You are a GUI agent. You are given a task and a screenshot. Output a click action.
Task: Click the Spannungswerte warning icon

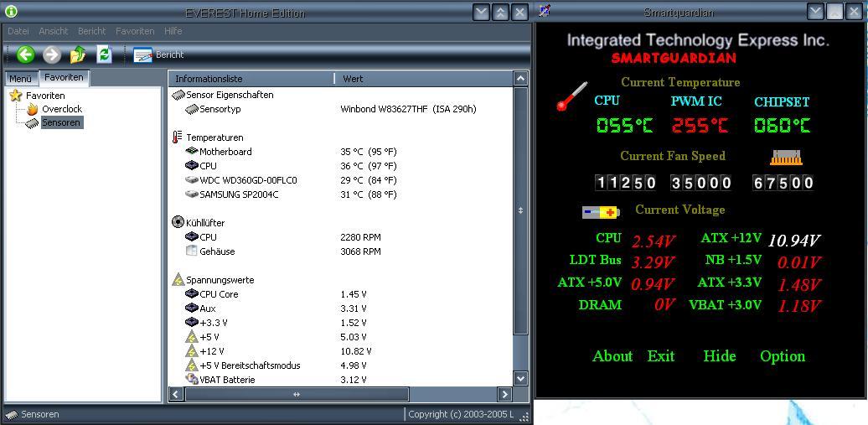178,280
